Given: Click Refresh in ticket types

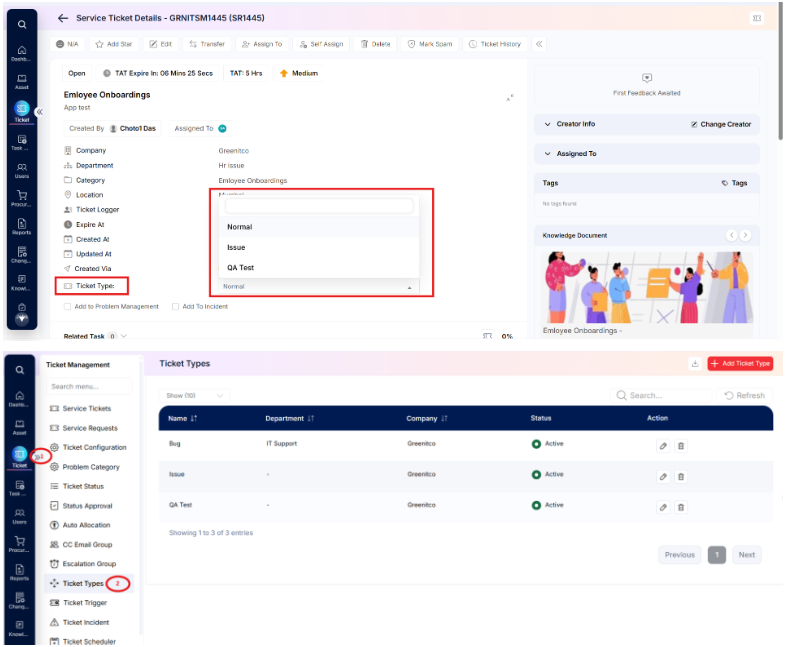Looking at the screenshot, I should tap(744, 396).
